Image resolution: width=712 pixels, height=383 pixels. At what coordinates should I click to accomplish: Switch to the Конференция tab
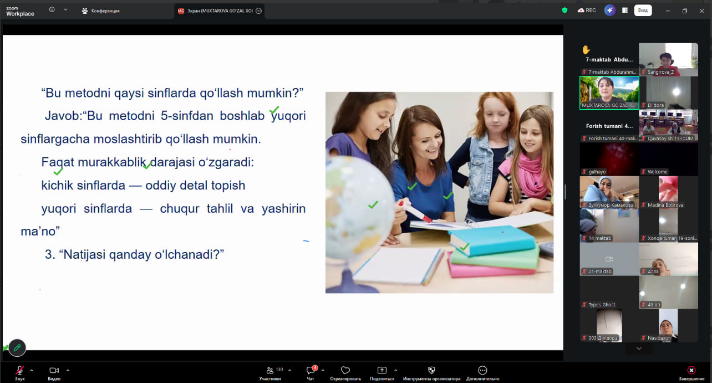coord(100,11)
